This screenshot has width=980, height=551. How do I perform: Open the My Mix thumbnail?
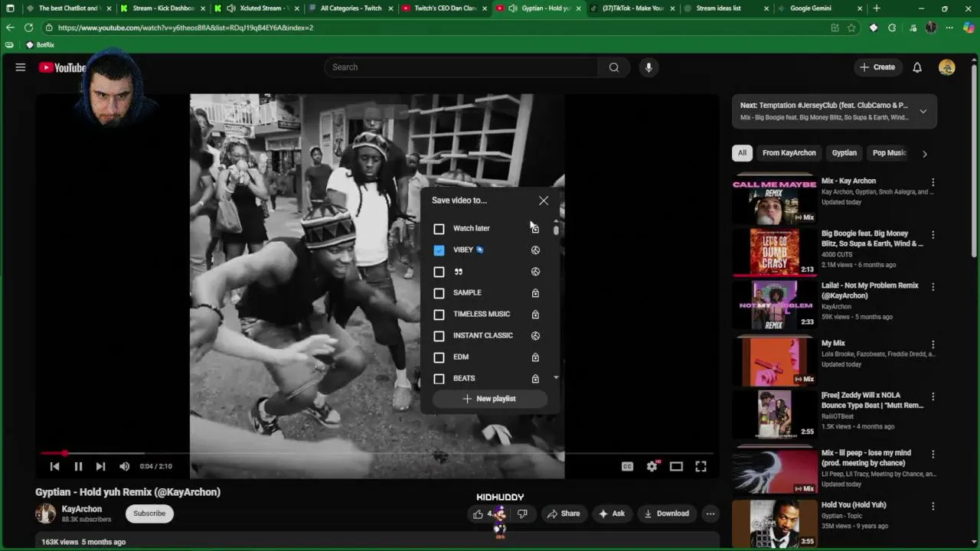774,361
